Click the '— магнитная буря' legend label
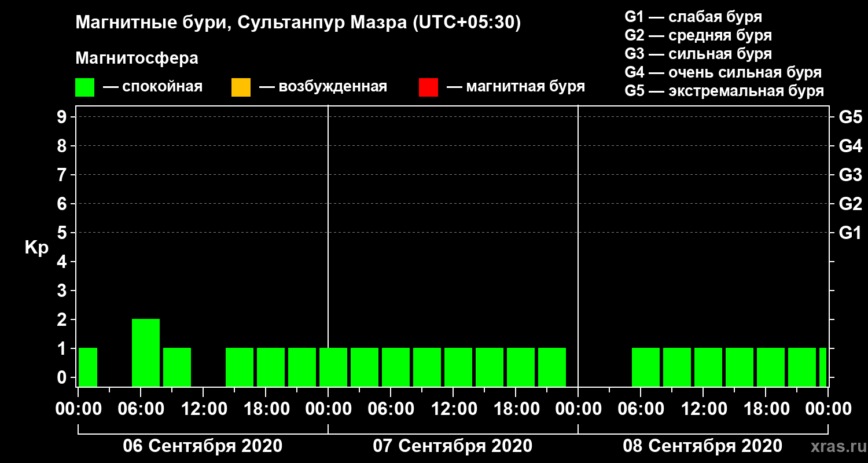868x463 pixels. (516, 87)
